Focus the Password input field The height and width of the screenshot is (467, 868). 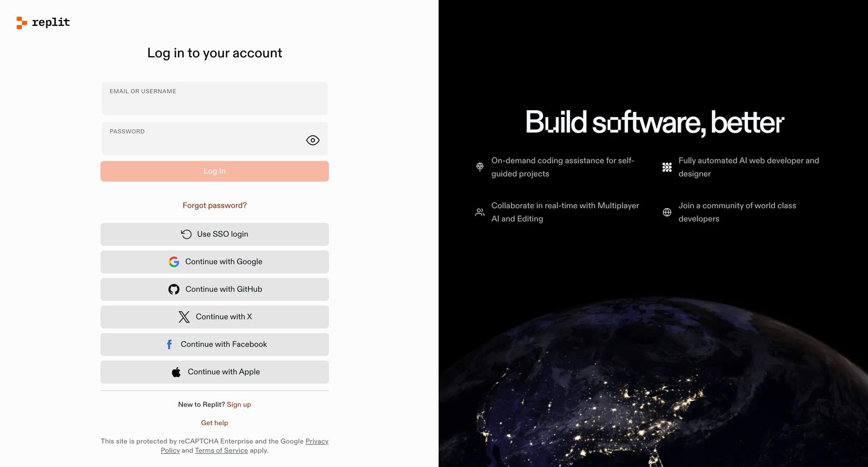[215, 138]
